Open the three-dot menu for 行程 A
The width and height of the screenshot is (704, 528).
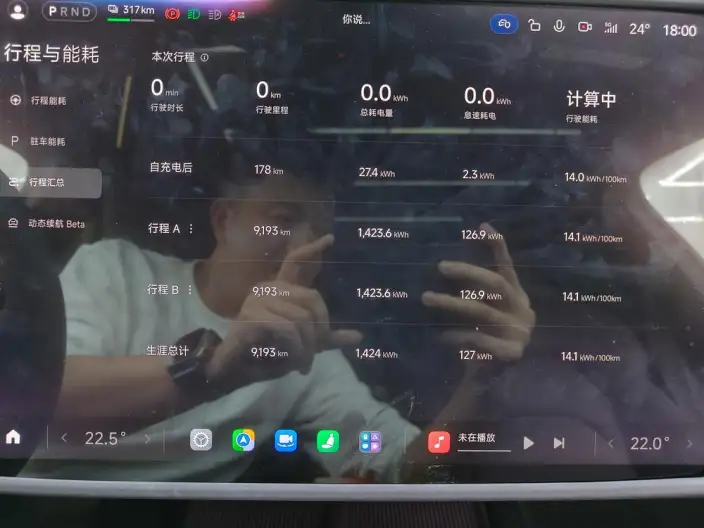(x=191, y=229)
